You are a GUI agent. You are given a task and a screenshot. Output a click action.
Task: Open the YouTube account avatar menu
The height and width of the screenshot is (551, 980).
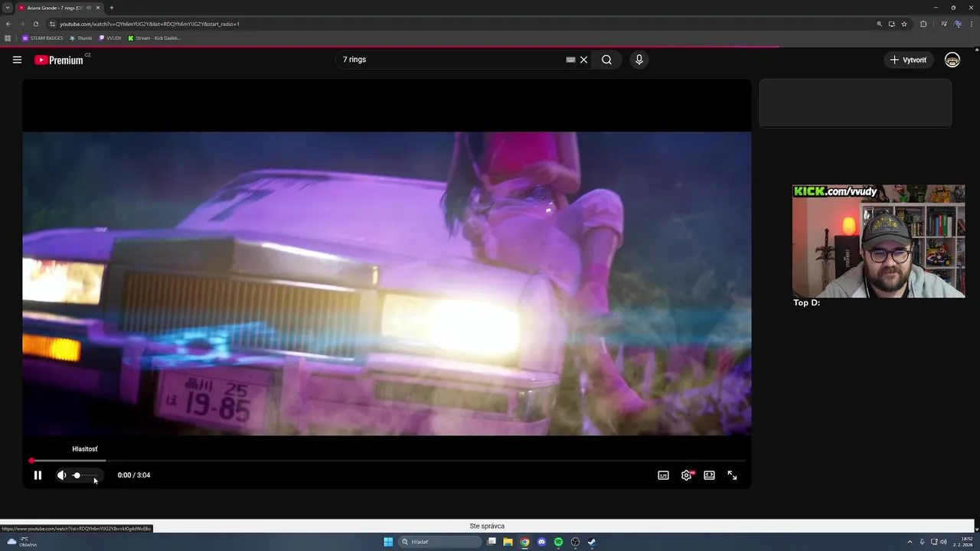952,60
